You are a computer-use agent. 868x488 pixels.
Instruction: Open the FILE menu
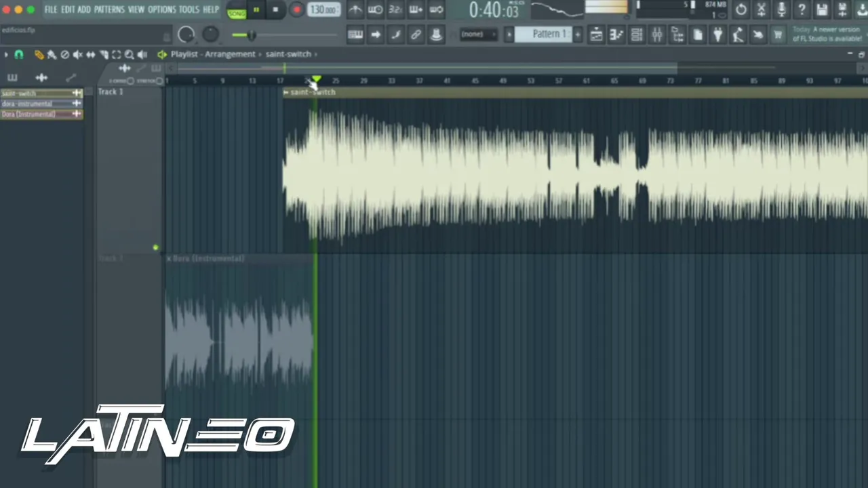click(x=51, y=9)
